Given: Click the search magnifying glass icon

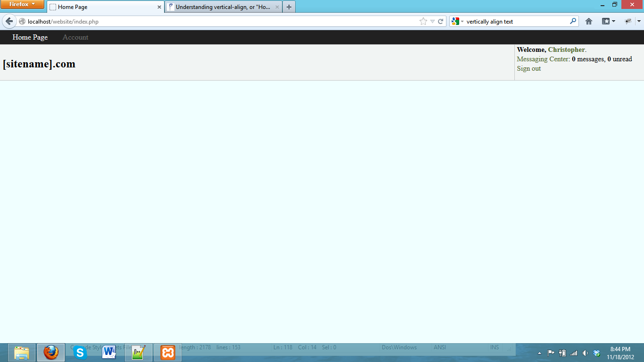Looking at the screenshot, I should pyautogui.click(x=573, y=21).
